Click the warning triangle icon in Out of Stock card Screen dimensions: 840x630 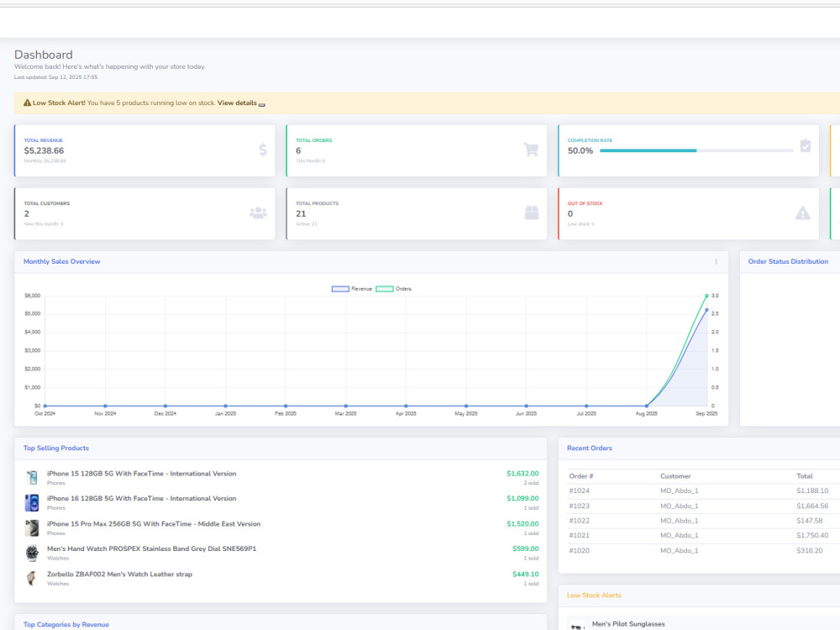[x=802, y=213]
